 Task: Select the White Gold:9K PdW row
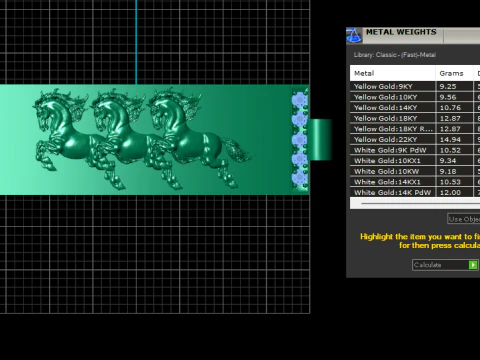click(x=415, y=150)
